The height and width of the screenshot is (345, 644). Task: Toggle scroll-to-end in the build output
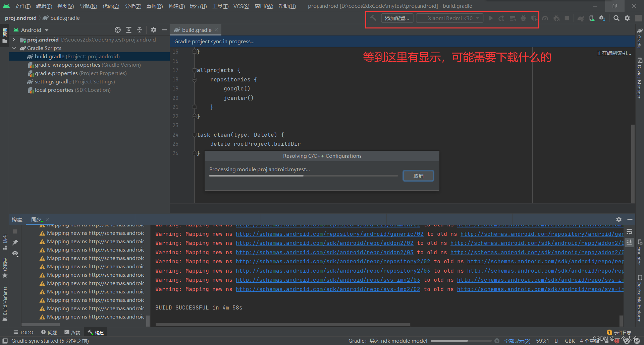pos(629,242)
